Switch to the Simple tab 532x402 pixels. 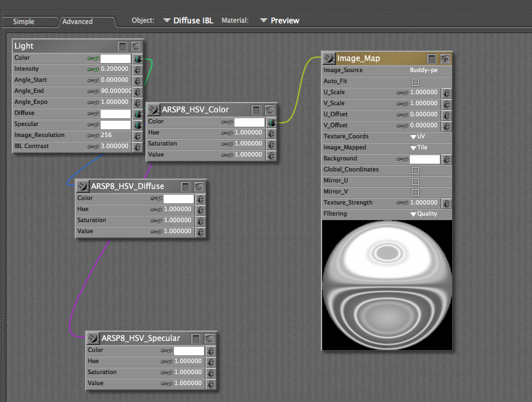pos(24,22)
